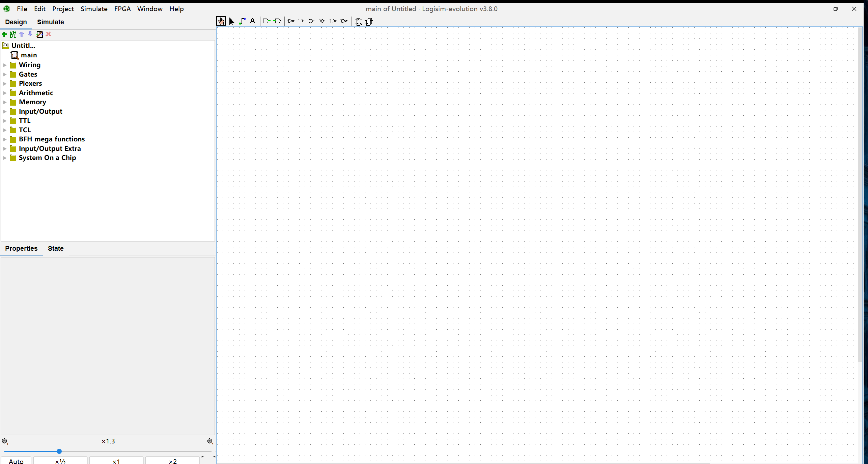Viewport: 868px width, 464px height.
Task: Expand the Plexers library folder
Action: (x=5, y=83)
